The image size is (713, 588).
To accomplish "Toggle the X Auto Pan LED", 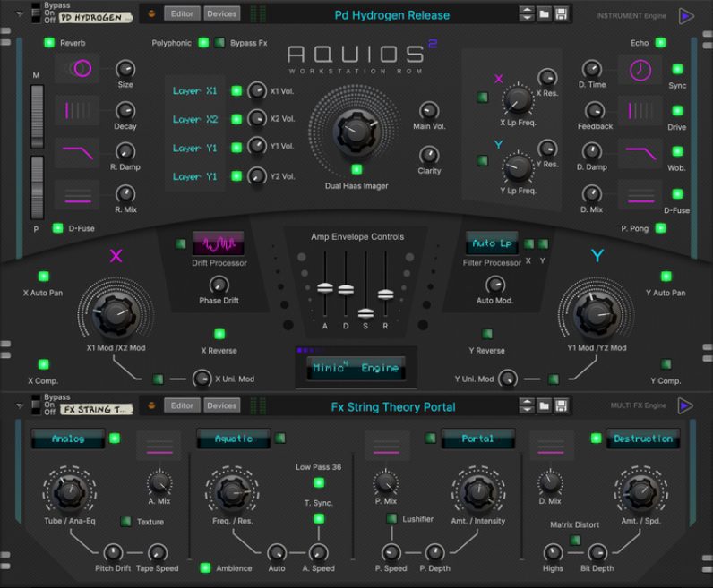I will [x=44, y=277].
